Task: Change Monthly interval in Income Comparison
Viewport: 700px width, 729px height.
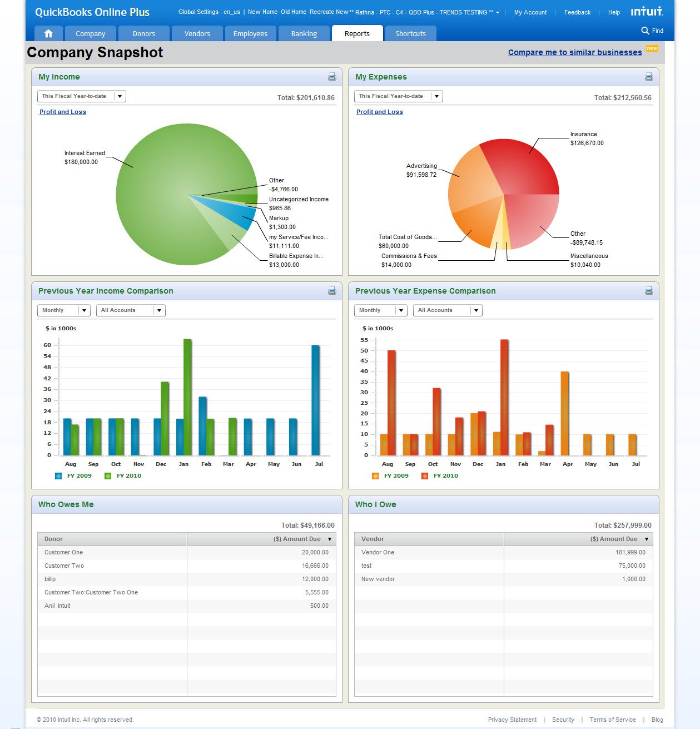Action: point(84,310)
